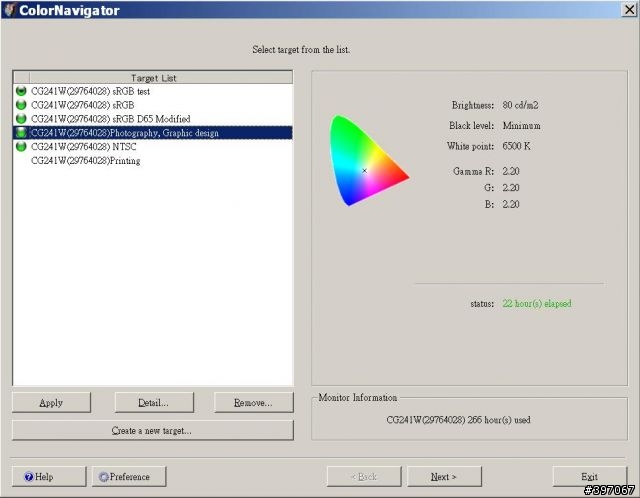Click green icon next to sRGB D65 Modified

pos(21,119)
